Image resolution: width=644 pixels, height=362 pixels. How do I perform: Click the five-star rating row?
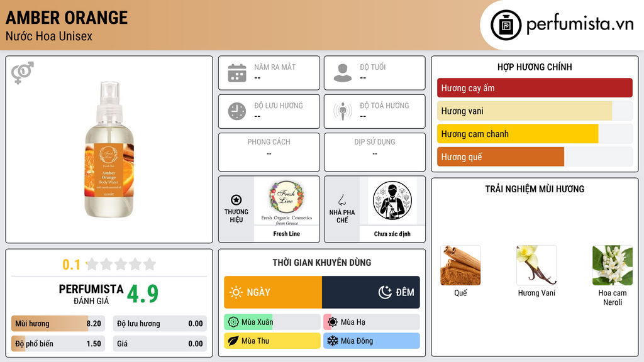(121, 264)
